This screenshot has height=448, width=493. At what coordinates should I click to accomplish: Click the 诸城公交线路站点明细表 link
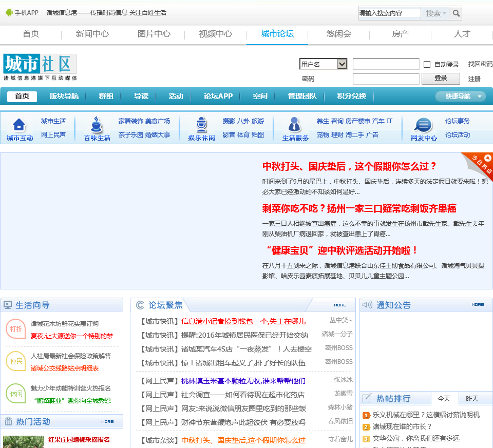click(65, 368)
